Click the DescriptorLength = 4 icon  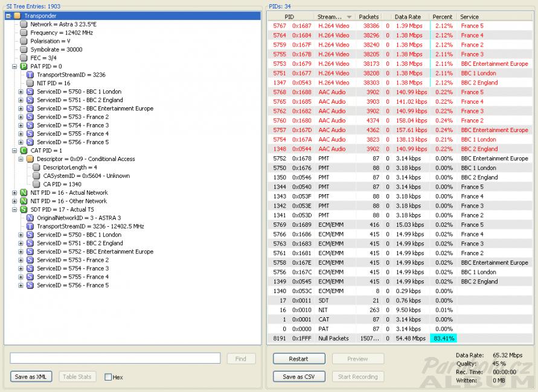[36, 167]
